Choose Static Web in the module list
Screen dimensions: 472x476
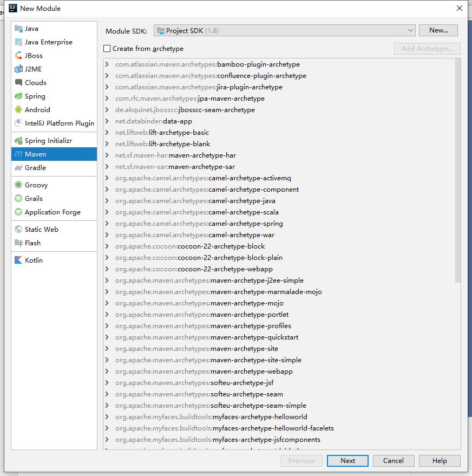point(41,230)
